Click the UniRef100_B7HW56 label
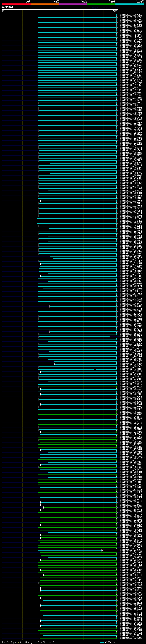The image size is (146, 644). [131, 618]
